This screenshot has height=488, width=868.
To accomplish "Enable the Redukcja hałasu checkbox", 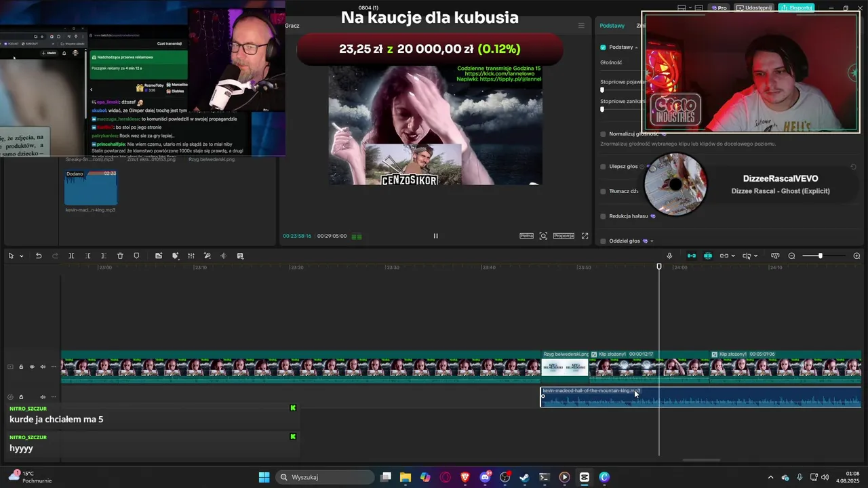I will [603, 216].
